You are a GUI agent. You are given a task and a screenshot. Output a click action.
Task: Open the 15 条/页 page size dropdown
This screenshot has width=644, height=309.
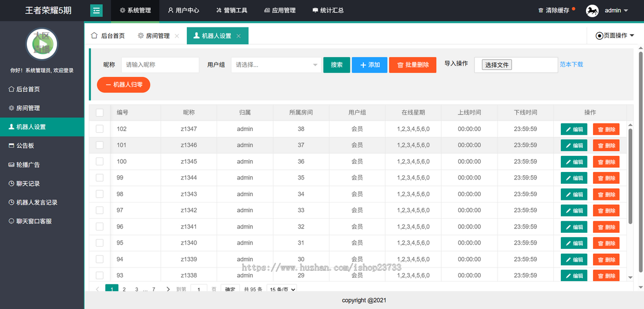point(282,289)
